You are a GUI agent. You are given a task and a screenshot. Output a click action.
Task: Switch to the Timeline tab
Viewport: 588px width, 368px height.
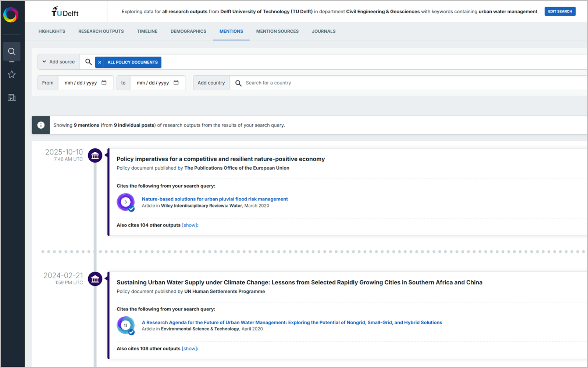click(x=147, y=31)
